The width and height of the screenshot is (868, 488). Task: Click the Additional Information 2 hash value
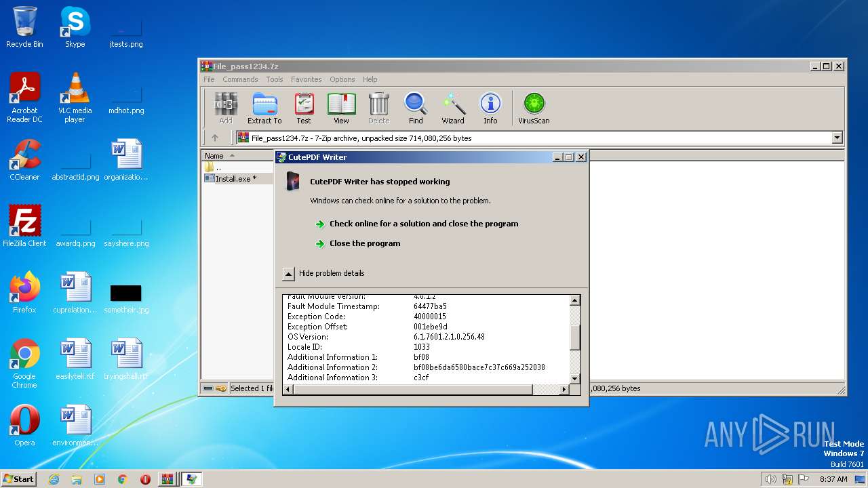click(479, 367)
